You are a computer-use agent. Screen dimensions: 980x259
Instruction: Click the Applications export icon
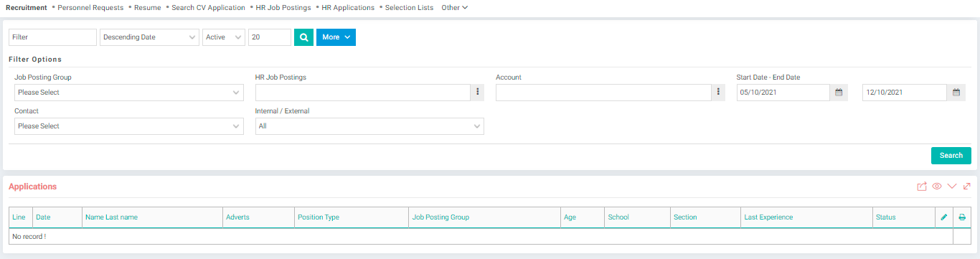(x=922, y=187)
